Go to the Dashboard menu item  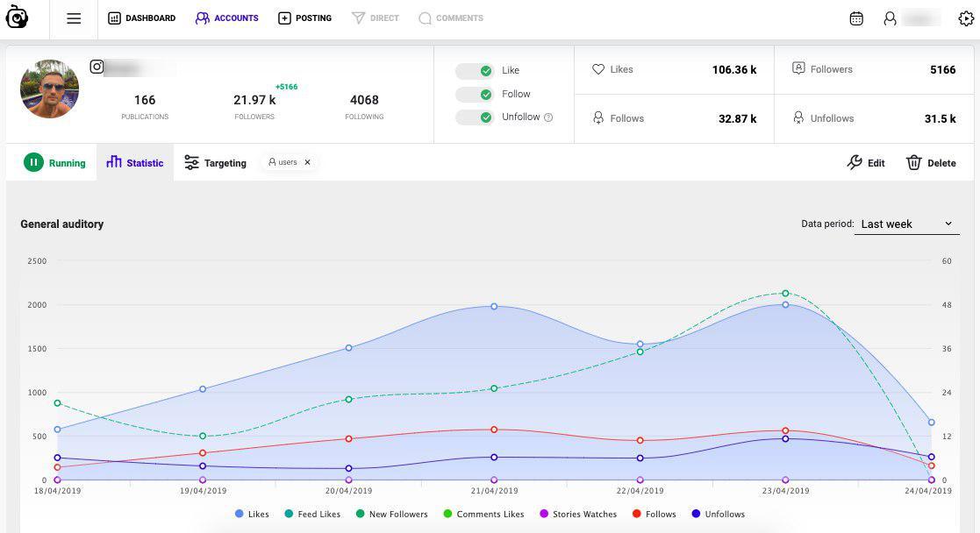[142, 18]
